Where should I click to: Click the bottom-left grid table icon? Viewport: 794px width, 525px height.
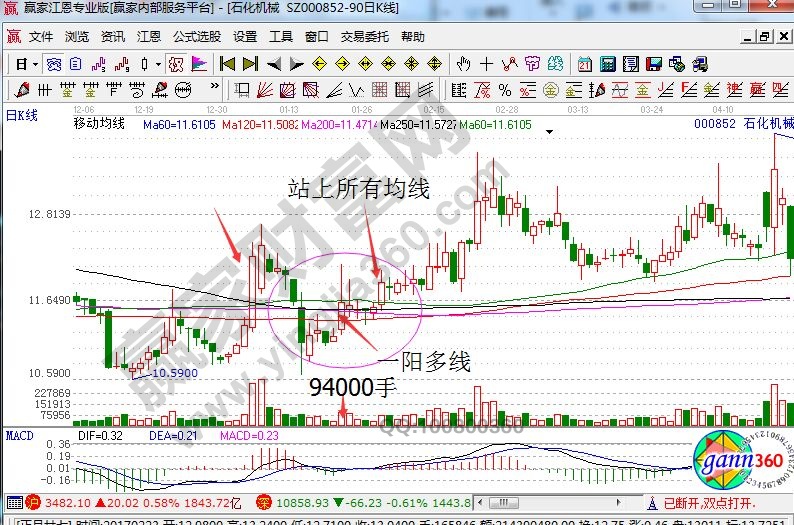click(x=15, y=503)
